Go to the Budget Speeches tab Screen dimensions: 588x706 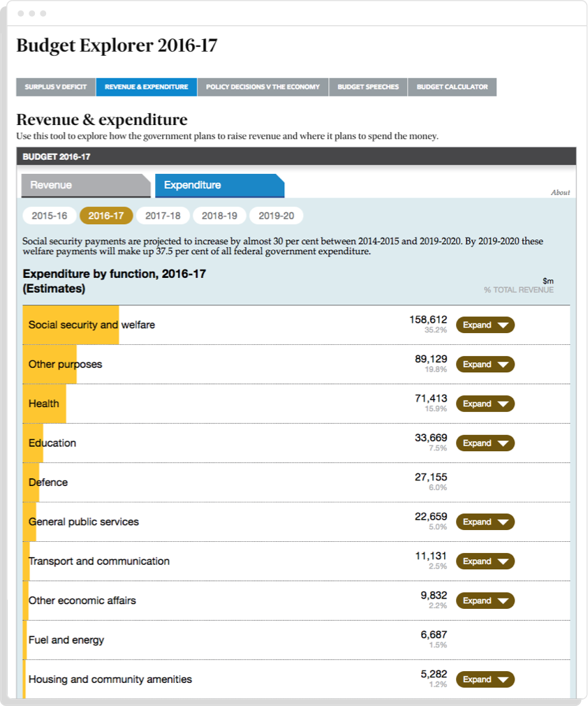[x=368, y=87]
